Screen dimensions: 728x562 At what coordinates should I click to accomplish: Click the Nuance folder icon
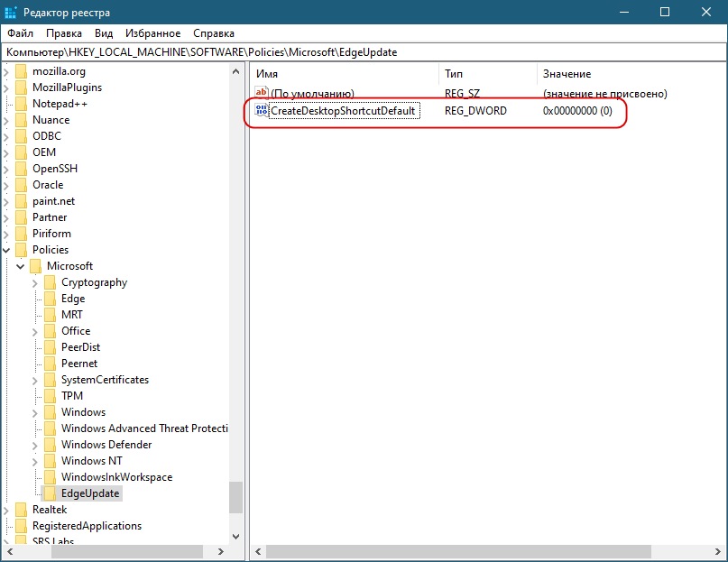click(x=22, y=120)
